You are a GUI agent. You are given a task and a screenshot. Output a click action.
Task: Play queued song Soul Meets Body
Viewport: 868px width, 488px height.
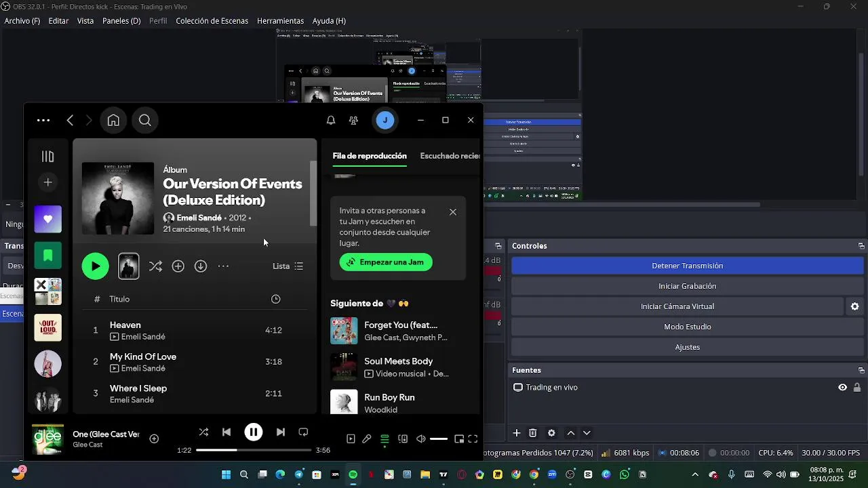398,367
